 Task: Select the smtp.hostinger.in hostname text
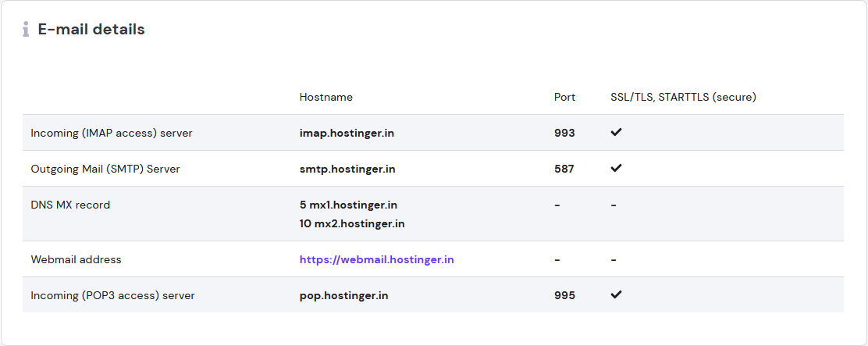point(347,169)
